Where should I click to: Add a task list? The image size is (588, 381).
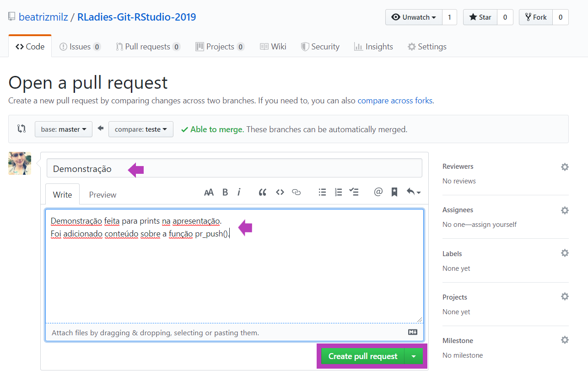coord(354,193)
